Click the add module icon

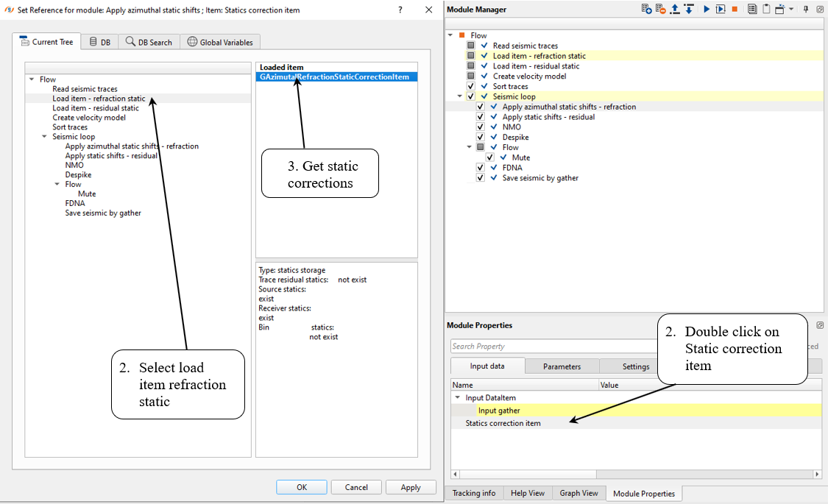tap(646, 9)
